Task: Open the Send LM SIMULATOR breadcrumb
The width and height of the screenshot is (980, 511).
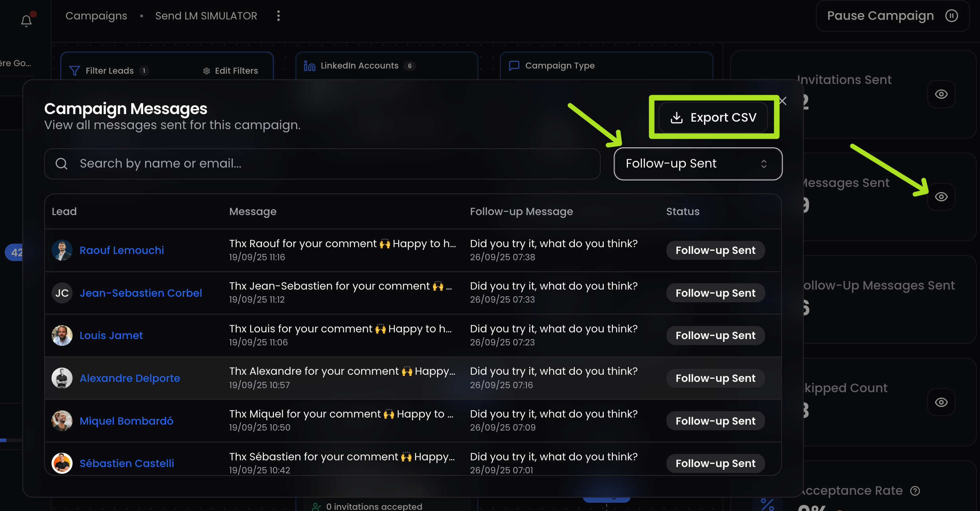Action: pos(206,16)
